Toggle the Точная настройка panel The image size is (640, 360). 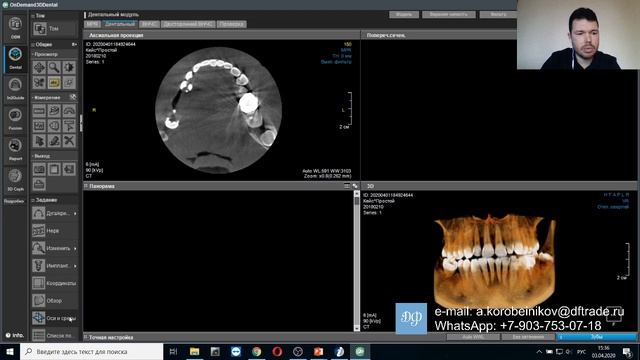tap(86, 337)
